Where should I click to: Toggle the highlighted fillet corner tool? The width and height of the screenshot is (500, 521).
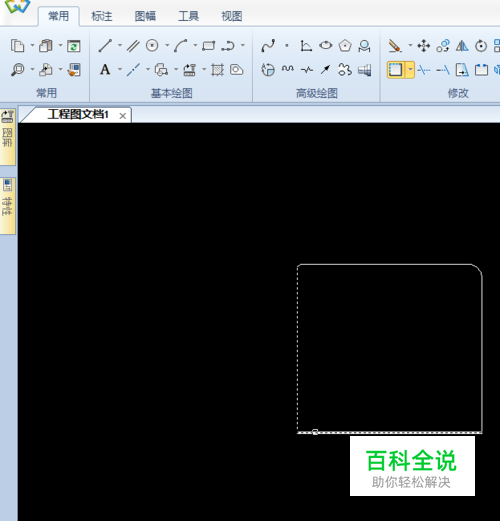(x=396, y=70)
